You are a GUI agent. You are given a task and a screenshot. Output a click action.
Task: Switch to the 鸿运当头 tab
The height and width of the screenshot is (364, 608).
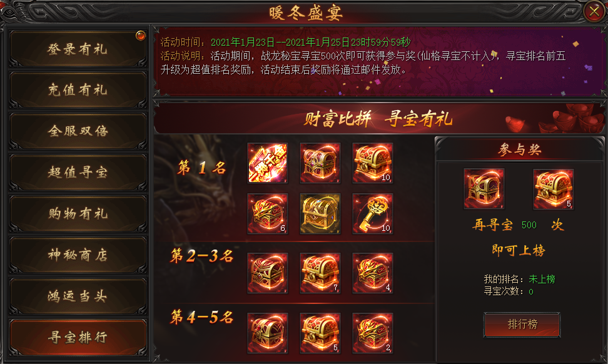tap(78, 296)
